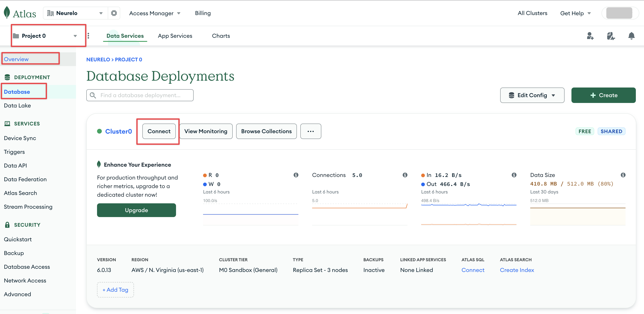Viewport: 644px width, 314px height.
Task: Open the project vertical three-dot menu
Action: tap(88, 36)
